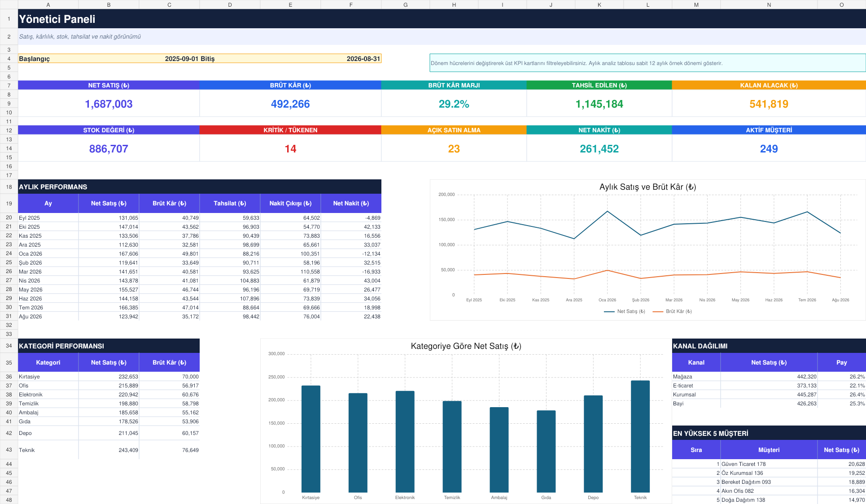Click the Aylık Satış ve Brüt Kâr chart title
Screen dimensions: 866x504
point(647,187)
